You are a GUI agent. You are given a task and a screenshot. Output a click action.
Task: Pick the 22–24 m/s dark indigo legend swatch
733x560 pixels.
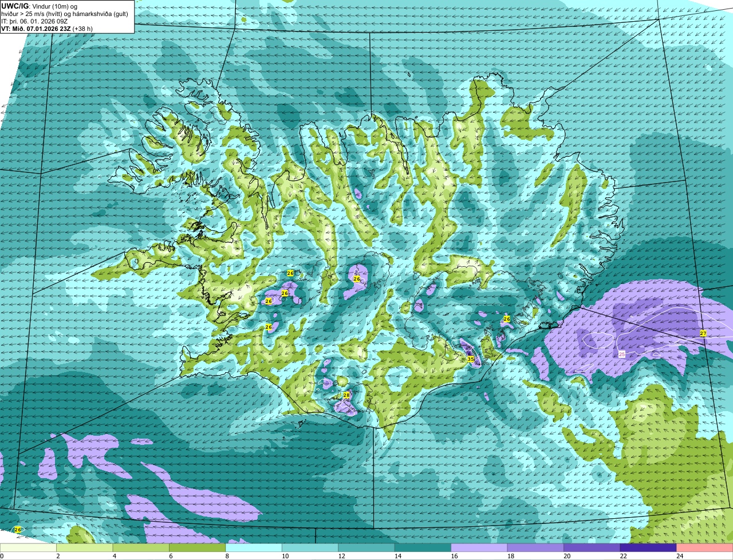click(648, 548)
